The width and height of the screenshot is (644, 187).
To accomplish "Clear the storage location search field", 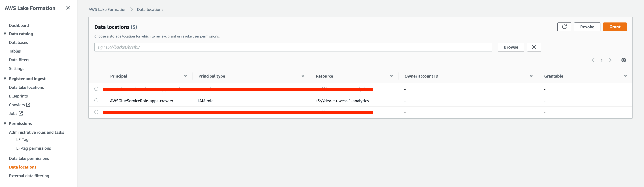I will click(534, 47).
